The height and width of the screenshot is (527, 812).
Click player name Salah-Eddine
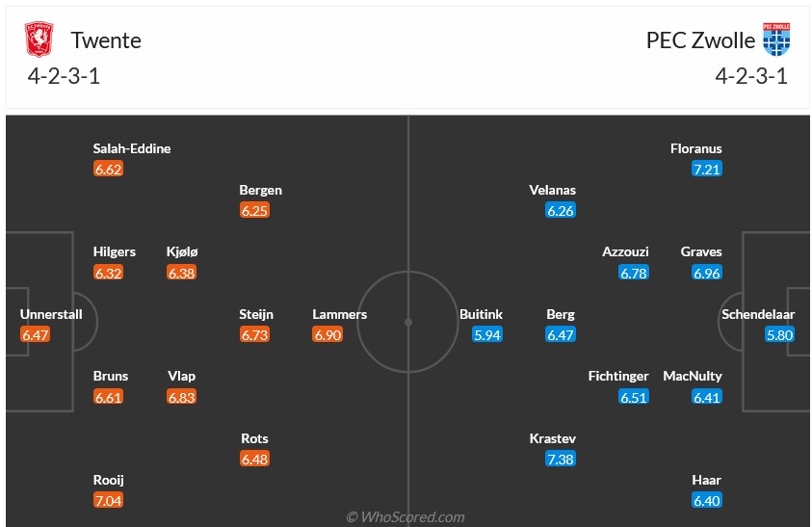tap(132, 149)
